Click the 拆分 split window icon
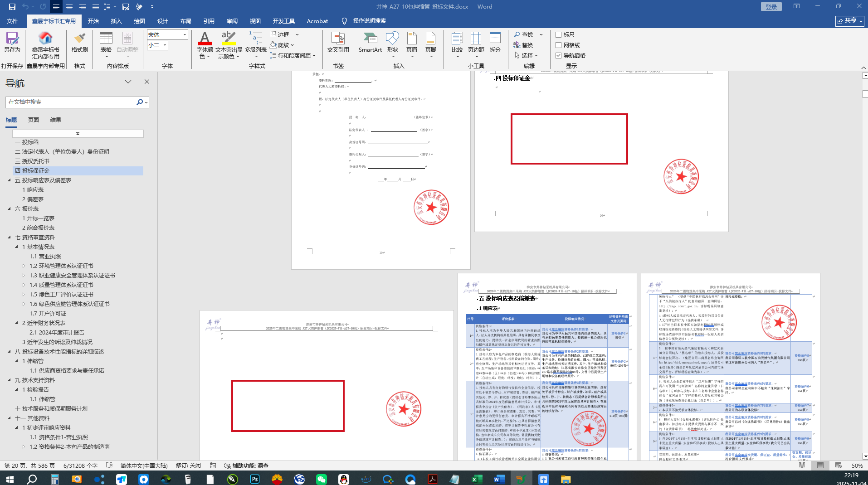Image resolution: width=868 pixels, height=485 pixels. (x=495, y=43)
